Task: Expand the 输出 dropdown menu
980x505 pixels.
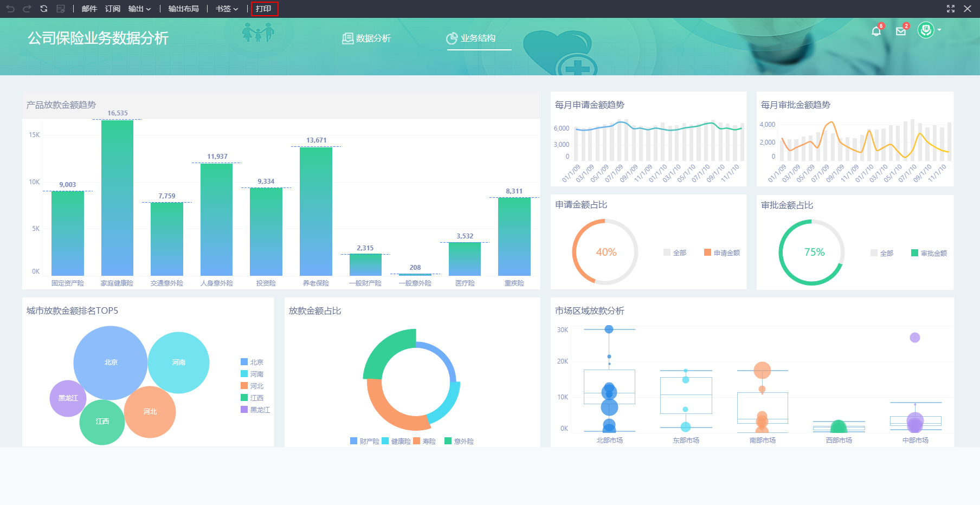Action: 139,9
